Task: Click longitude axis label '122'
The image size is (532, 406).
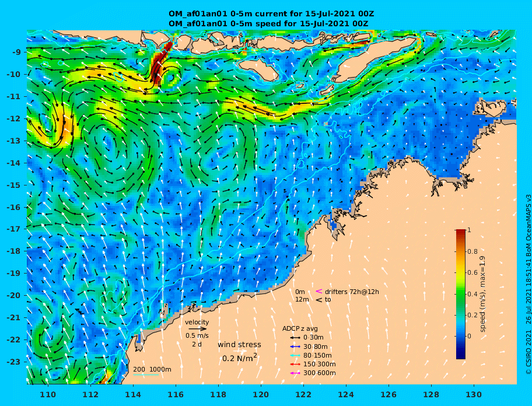Action: click(x=303, y=394)
